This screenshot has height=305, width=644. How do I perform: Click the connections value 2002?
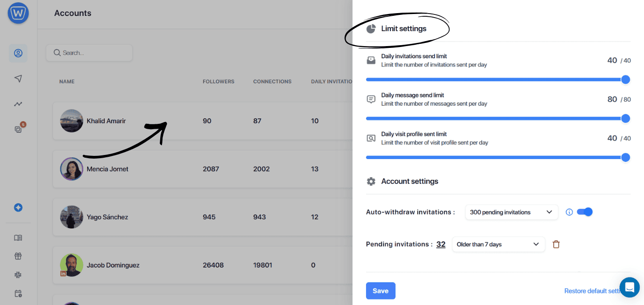261,169
